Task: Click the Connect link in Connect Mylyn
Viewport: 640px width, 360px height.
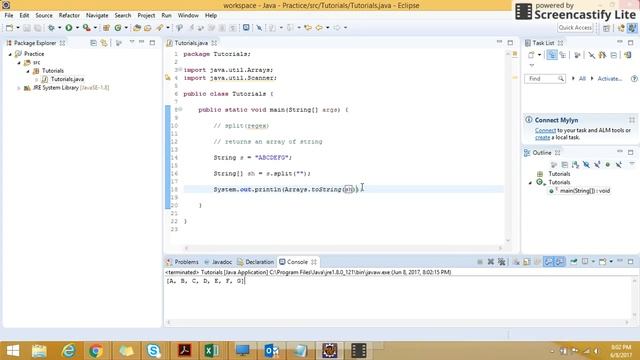Action: pos(545,130)
